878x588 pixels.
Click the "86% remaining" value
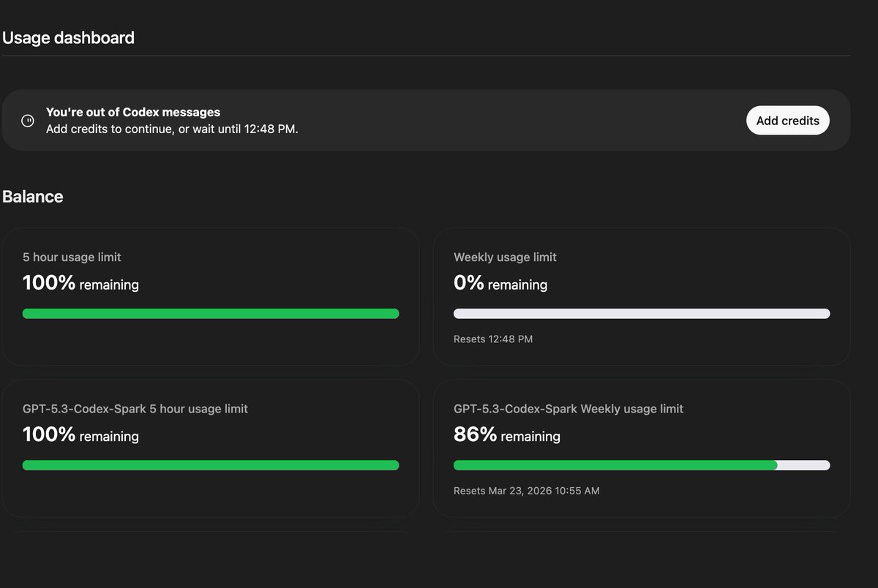507,435
